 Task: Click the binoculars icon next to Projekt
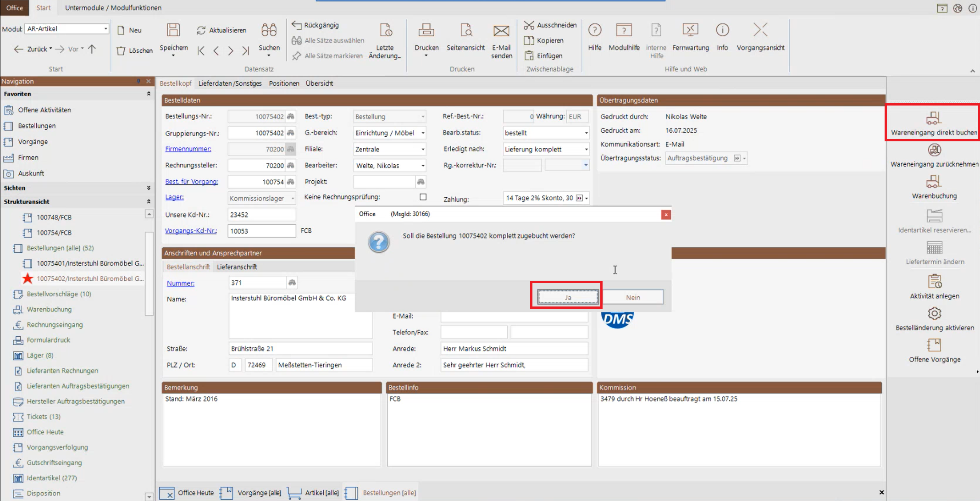tap(421, 182)
